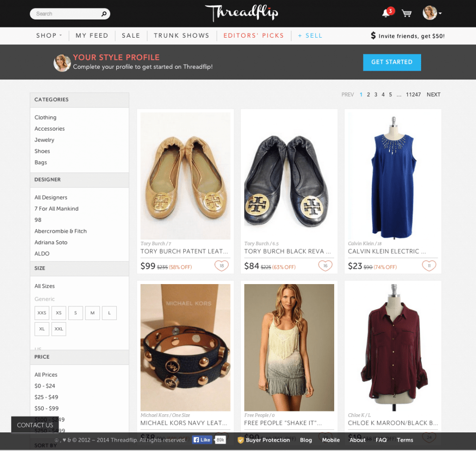The image size is (476, 451).
Task: Go to results page 5
Action: pos(390,94)
